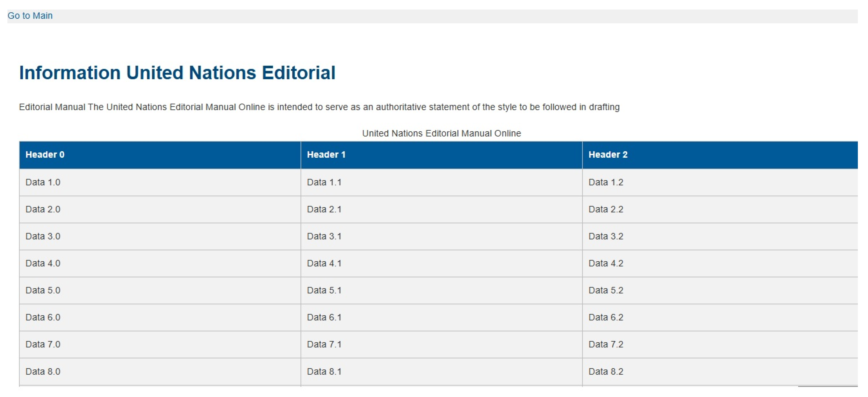868x397 pixels.
Task: Select the Data 5.0 cell
Action: [160, 291]
